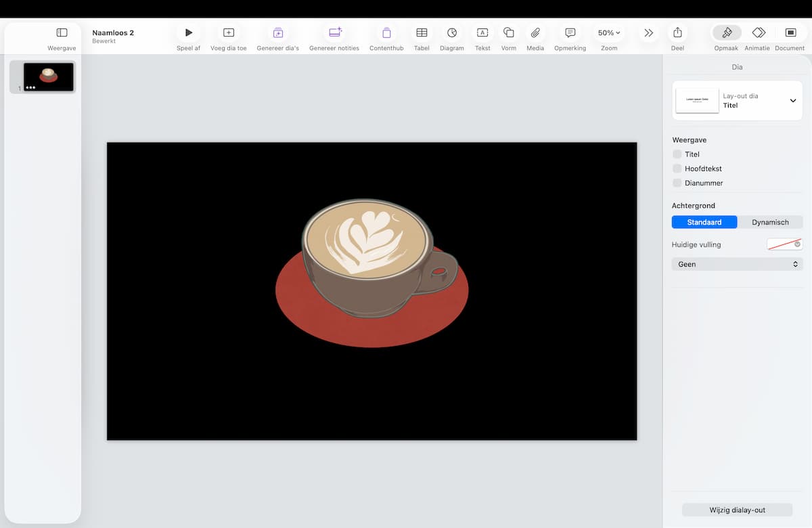Click the Wijzig dialay-out button
Image resolution: width=812 pixels, height=528 pixels.
coord(737,510)
